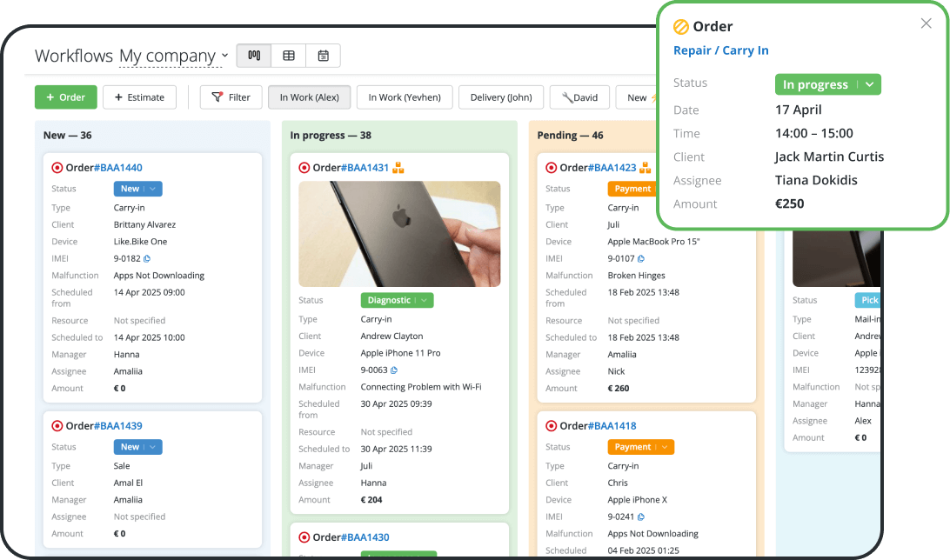Click the coin icon in the Order popup header
Screen dimensions: 950x560
[680, 26]
